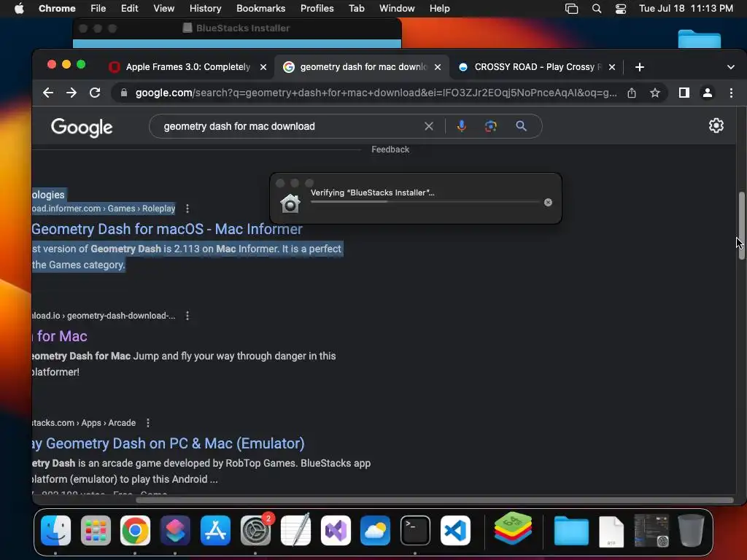747x560 pixels.
Task: Click Stage Manager icon in menu bar
Action: [571, 9]
